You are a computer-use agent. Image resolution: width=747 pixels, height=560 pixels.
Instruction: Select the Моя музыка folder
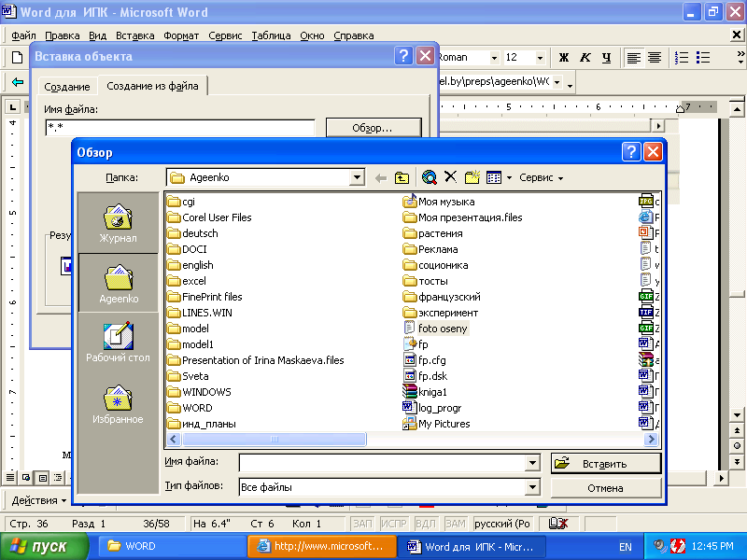tap(439, 202)
